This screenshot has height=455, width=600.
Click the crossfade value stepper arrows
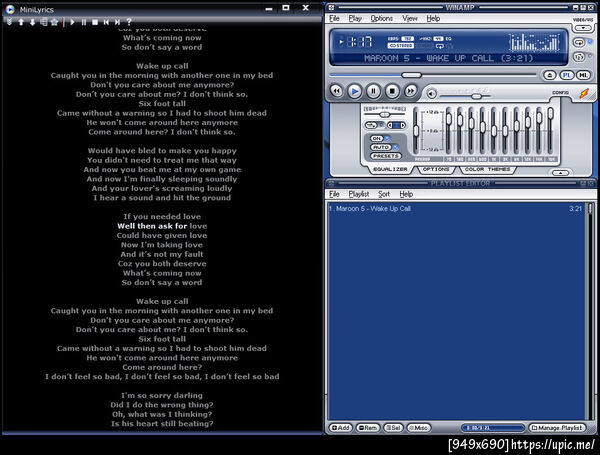396,125
